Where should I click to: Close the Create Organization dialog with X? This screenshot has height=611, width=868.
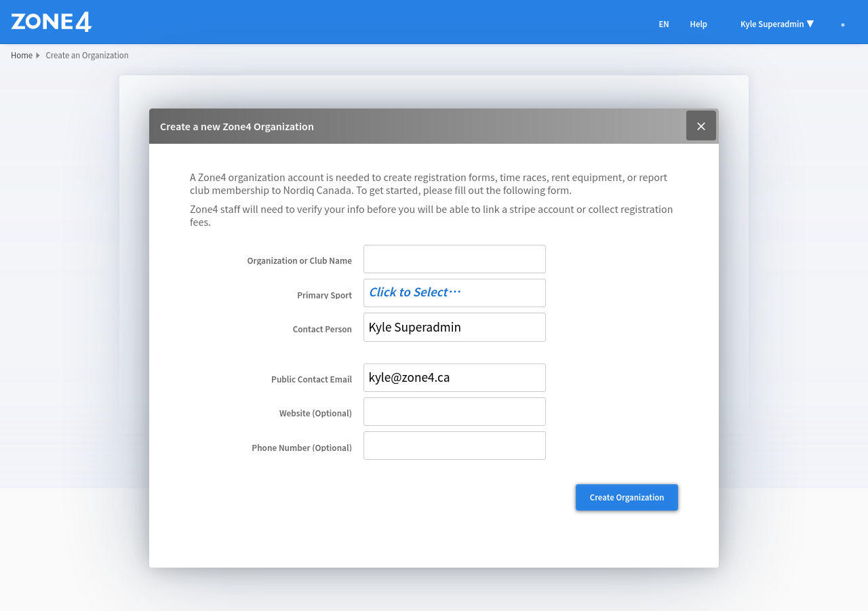pos(701,126)
